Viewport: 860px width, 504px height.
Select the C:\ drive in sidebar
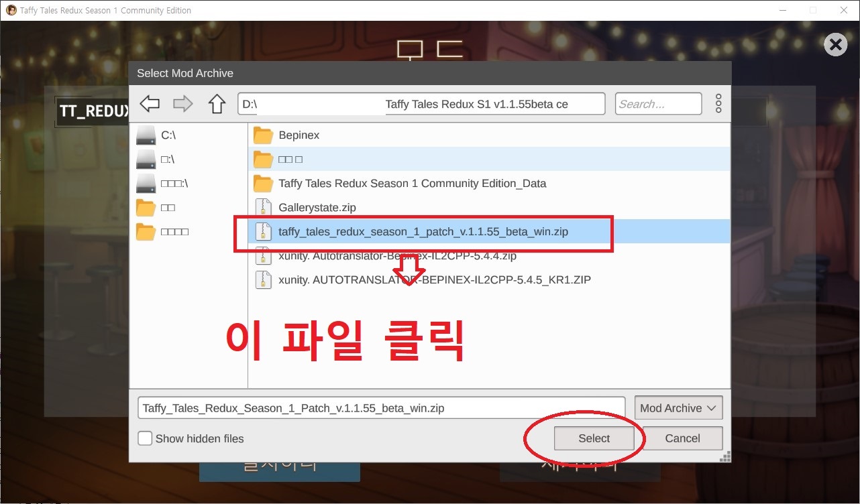tap(168, 135)
